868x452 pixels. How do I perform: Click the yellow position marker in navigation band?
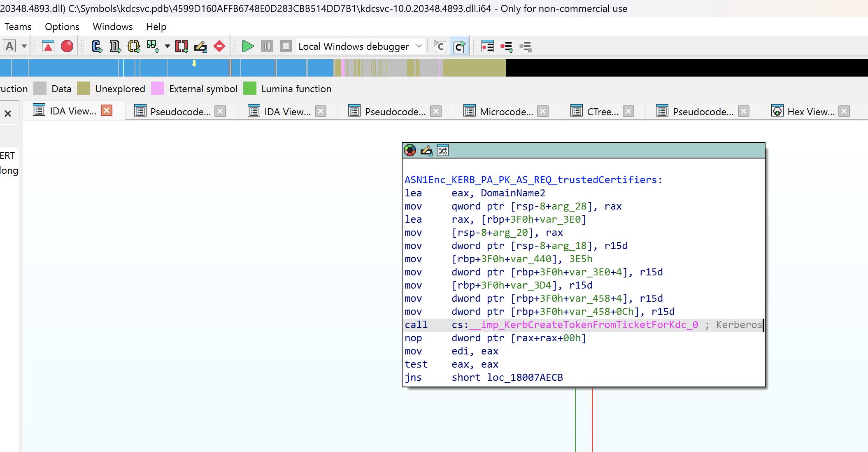click(x=194, y=63)
